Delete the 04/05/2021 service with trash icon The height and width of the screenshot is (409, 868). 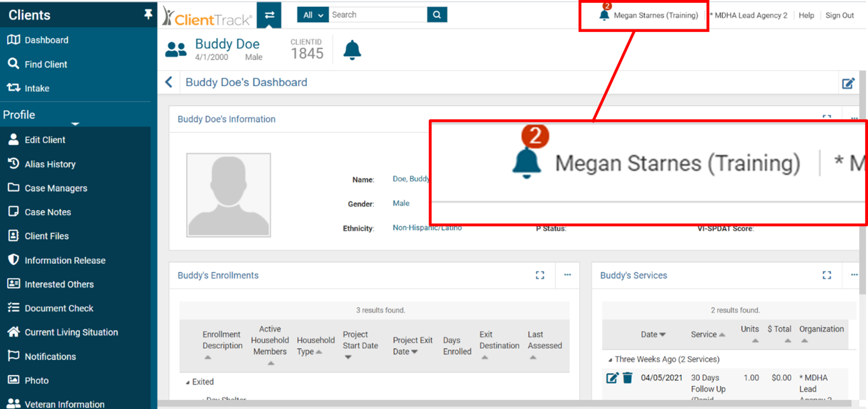pos(628,378)
